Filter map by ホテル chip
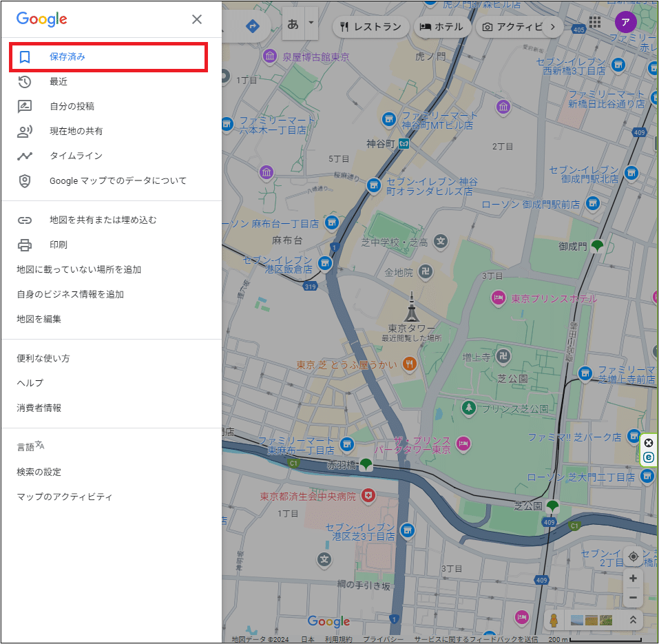This screenshot has height=644, width=659. pyautogui.click(x=441, y=27)
